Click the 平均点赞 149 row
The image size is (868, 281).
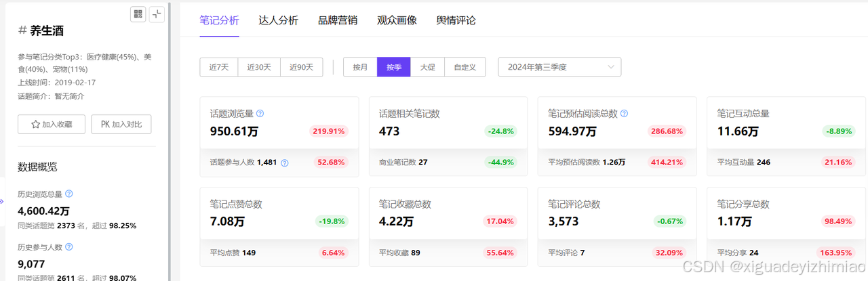(233, 253)
